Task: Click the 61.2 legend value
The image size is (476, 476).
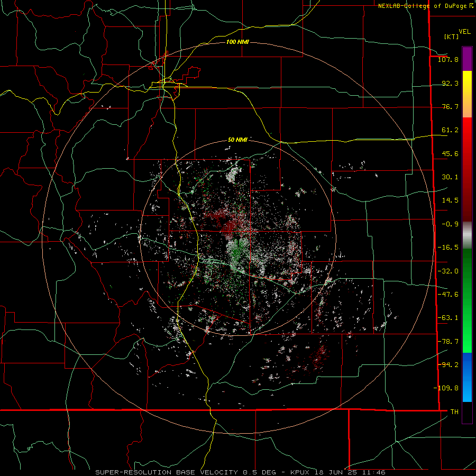Action: 450,130
